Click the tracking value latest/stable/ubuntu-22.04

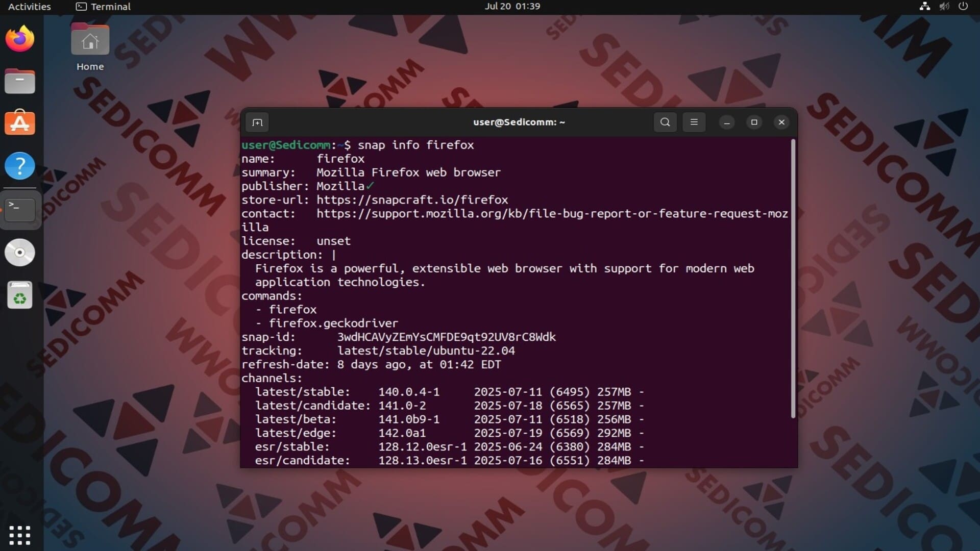[x=426, y=351]
